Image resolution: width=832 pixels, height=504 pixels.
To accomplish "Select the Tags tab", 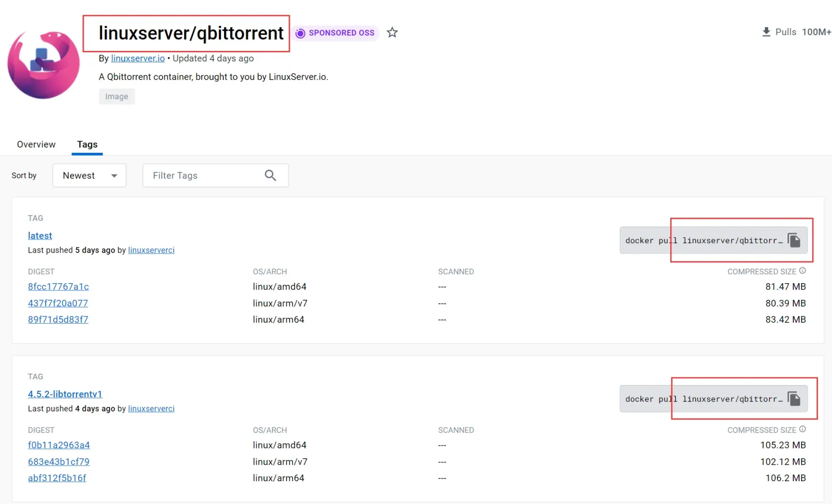I will (x=87, y=144).
